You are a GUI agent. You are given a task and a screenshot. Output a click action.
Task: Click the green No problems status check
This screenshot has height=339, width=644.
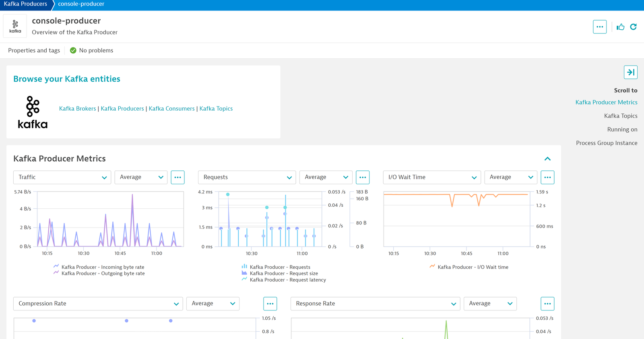click(x=73, y=50)
